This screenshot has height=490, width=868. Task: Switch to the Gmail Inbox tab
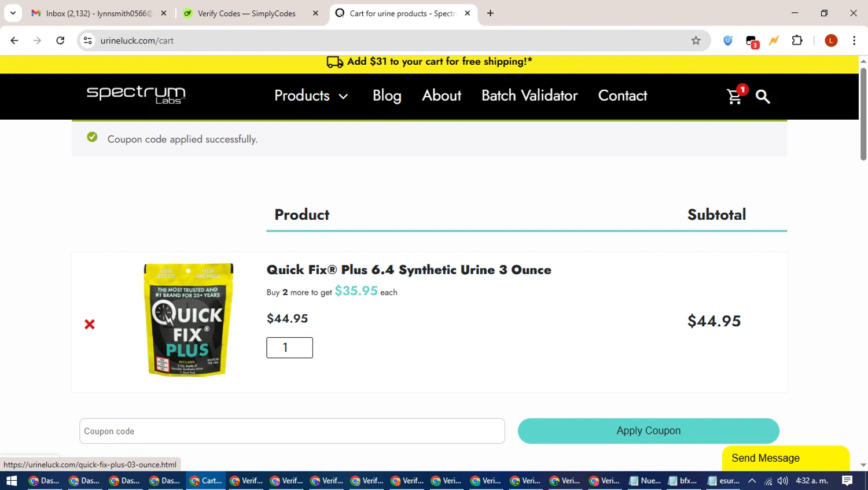[100, 13]
